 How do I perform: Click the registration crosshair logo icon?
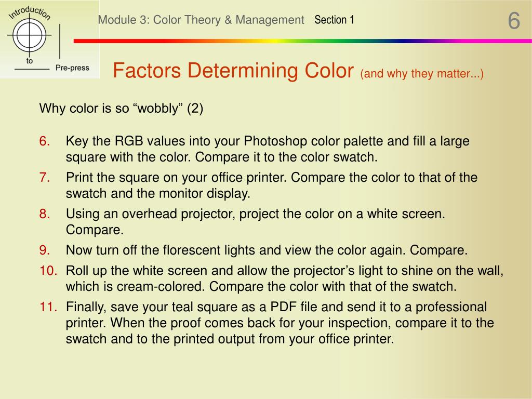coord(30,35)
